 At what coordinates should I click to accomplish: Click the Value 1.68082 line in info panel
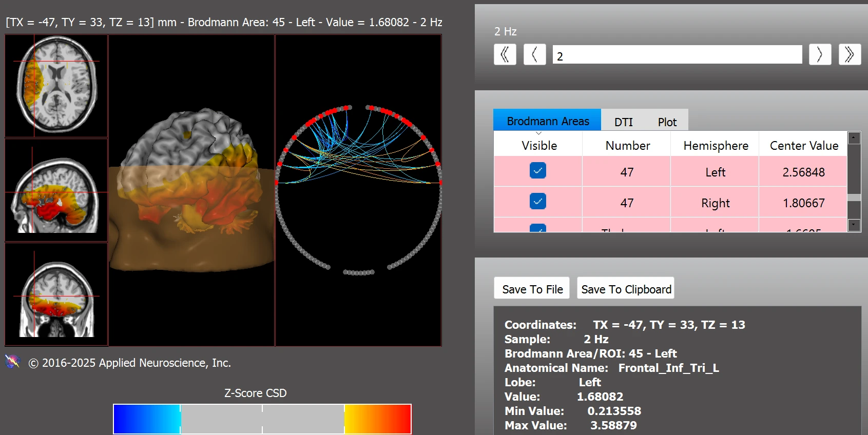pyautogui.click(x=564, y=397)
